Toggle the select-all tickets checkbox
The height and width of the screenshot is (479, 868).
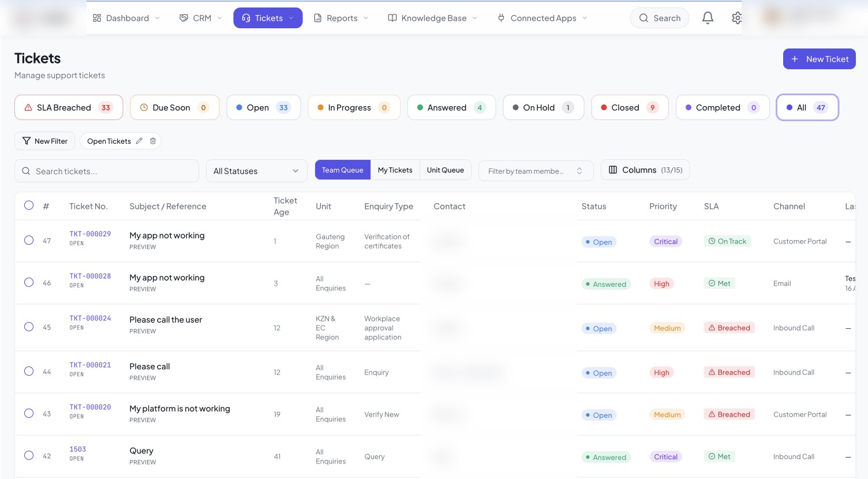pyautogui.click(x=29, y=205)
